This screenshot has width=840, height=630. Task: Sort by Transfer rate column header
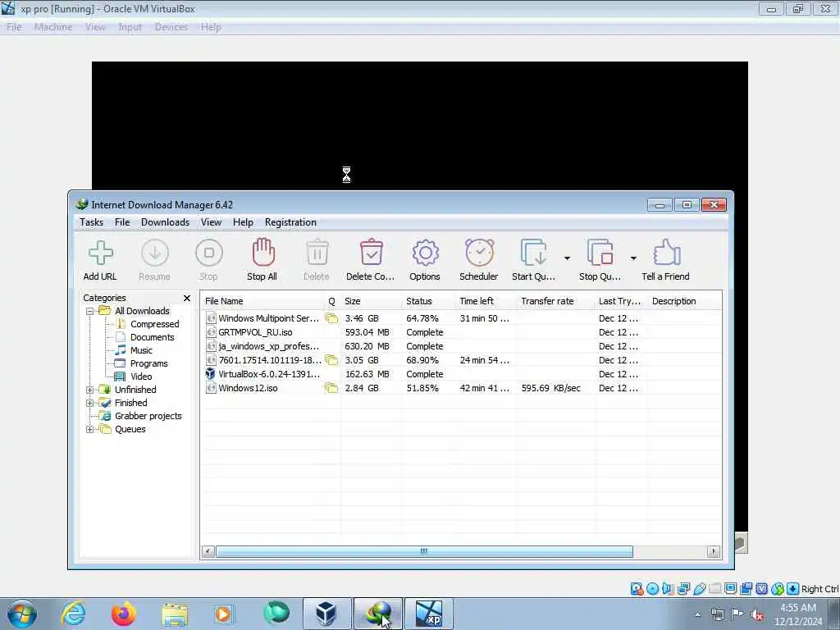coord(555,301)
